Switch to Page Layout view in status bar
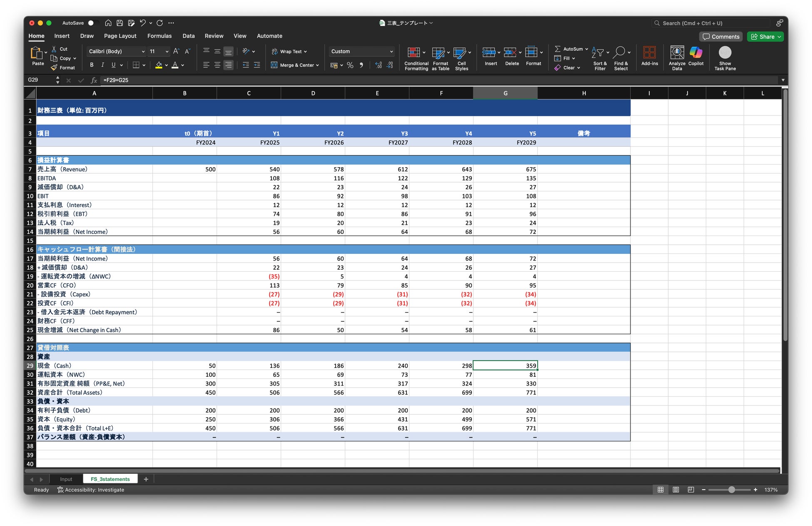The height and width of the screenshot is (526, 812). [x=676, y=490]
